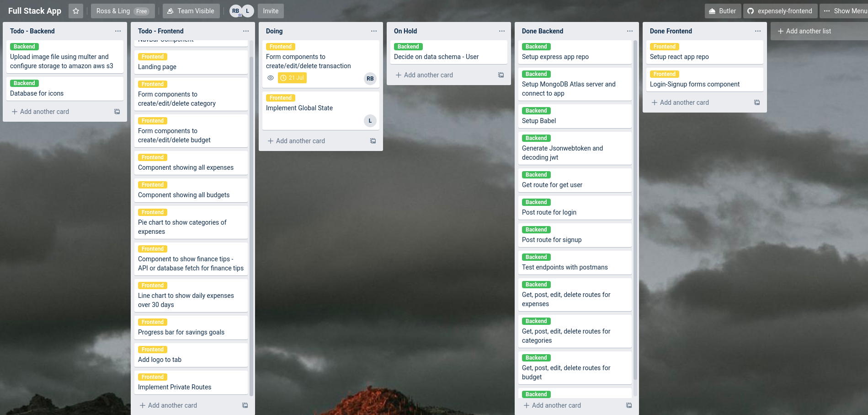Open Done Backend list actions menu
Screen dimensions: 868x415
630,31
